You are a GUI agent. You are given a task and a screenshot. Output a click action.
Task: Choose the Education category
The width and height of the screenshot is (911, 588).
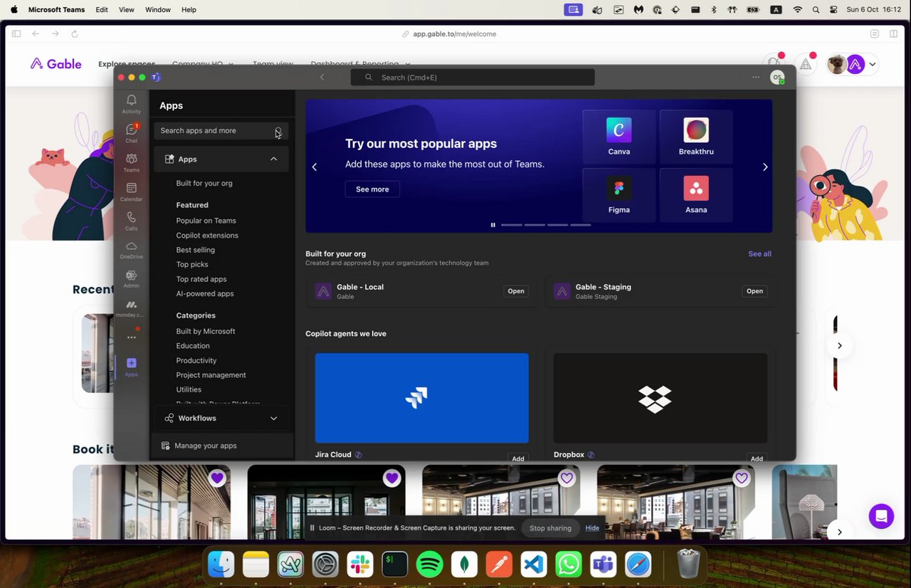click(x=193, y=346)
